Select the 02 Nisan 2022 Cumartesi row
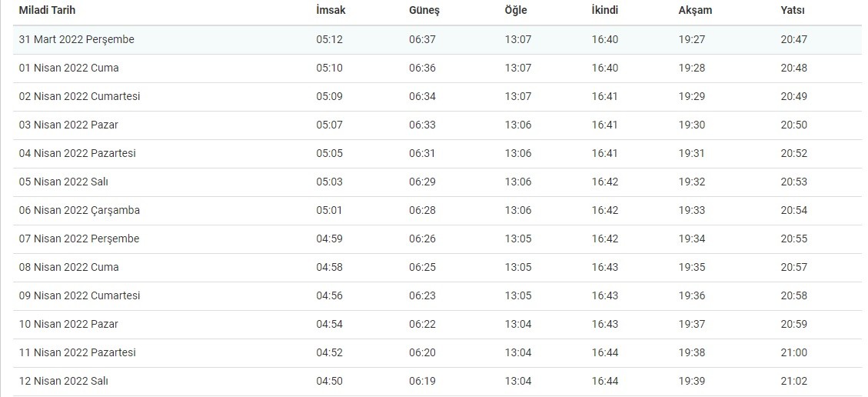Screen dimensions: 868x397 coord(79,96)
